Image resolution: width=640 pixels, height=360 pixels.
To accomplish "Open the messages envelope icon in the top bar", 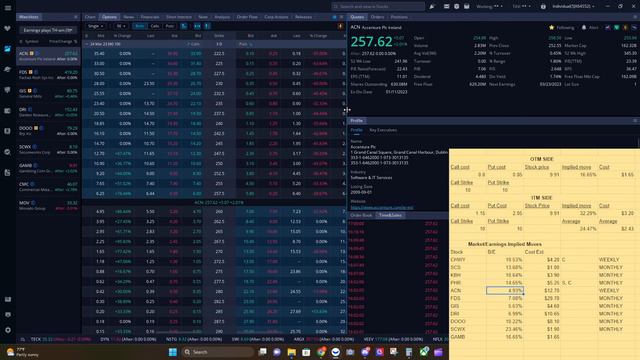I will (x=446, y=7).
